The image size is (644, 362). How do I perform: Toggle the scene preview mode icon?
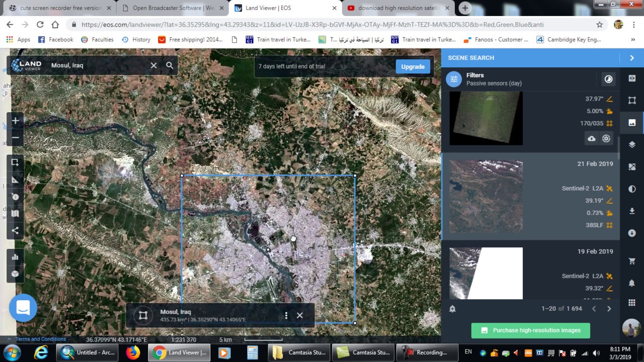click(x=608, y=79)
